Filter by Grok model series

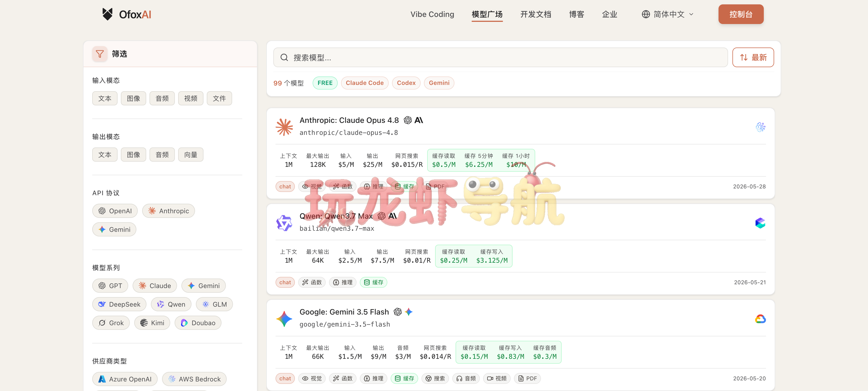point(111,323)
